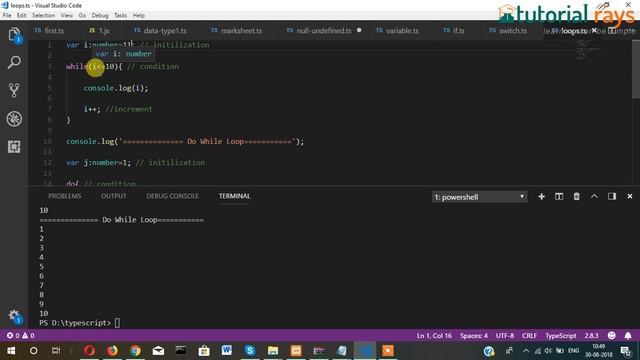Change end of line sequence CRLF
This screenshot has height=360, width=640.
pyautogui.click(x=529, y=336)
